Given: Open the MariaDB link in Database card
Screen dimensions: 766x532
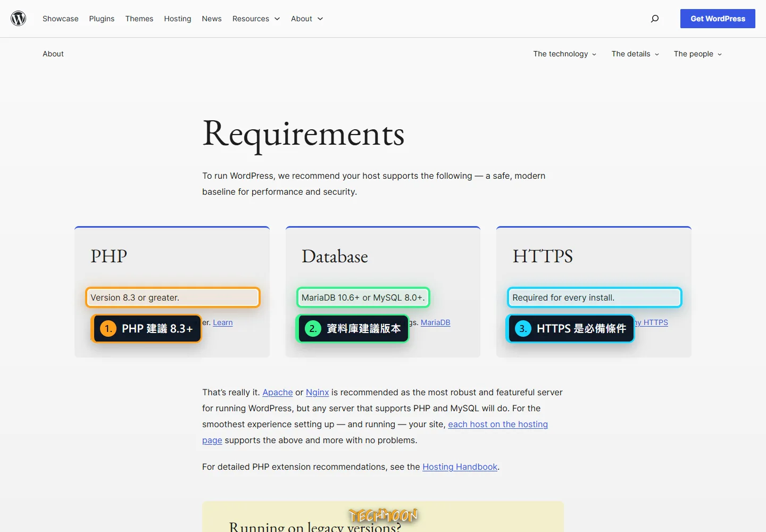Looking at the screenshot, I should point(435,322).
